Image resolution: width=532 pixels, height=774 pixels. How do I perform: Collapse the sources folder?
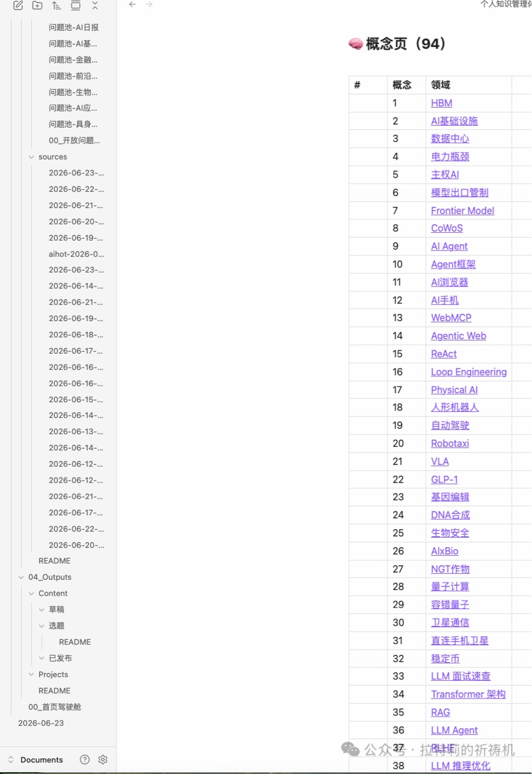click(x=31, y=157)
